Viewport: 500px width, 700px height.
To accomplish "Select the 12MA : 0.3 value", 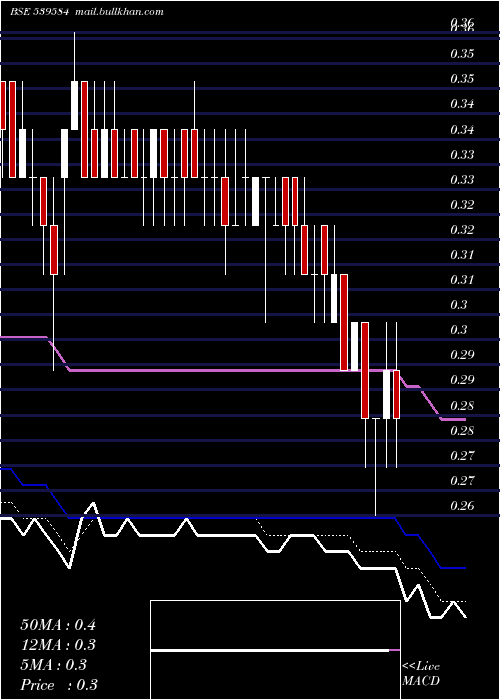I will [x=58, y=645].
